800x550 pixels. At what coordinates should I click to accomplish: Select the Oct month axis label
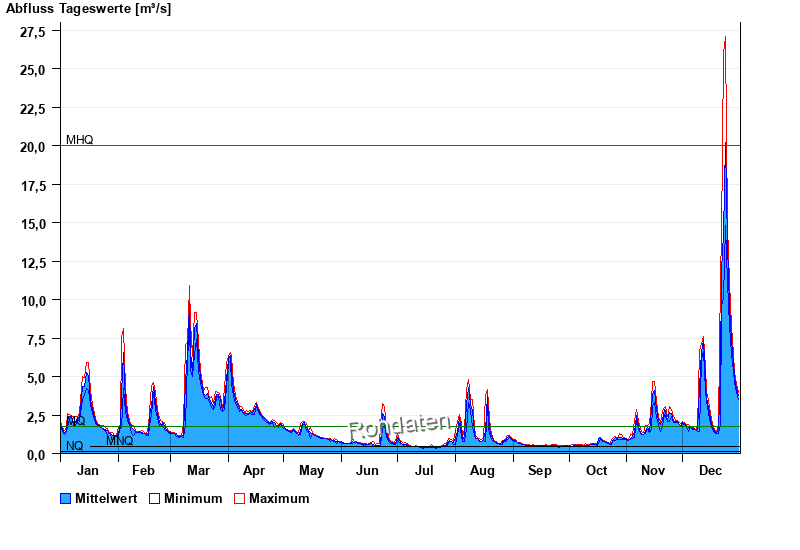[x=596, y=471]
